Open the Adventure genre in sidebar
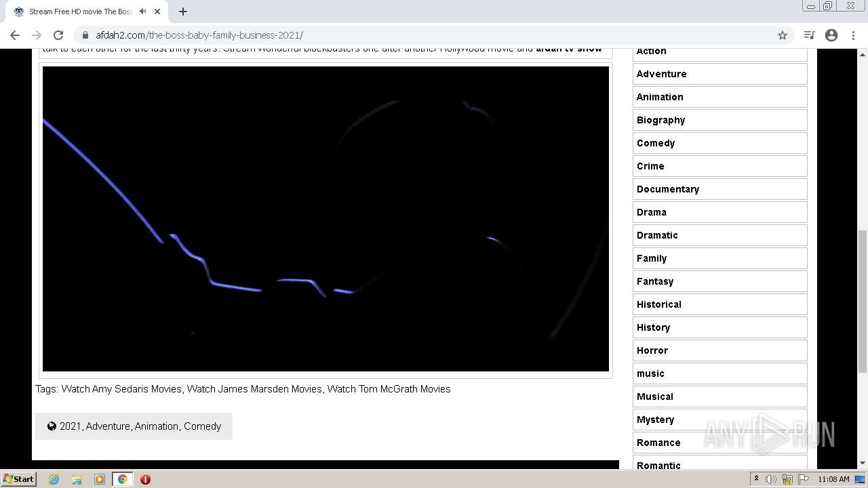 [x=720, y=74]
